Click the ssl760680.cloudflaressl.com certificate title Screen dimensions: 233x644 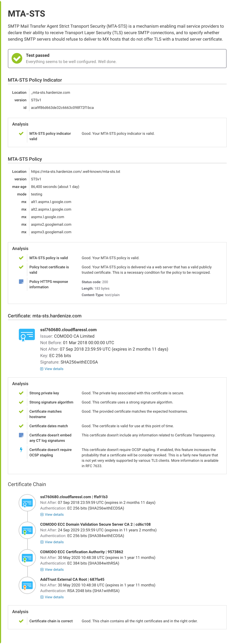pos(68,330)
